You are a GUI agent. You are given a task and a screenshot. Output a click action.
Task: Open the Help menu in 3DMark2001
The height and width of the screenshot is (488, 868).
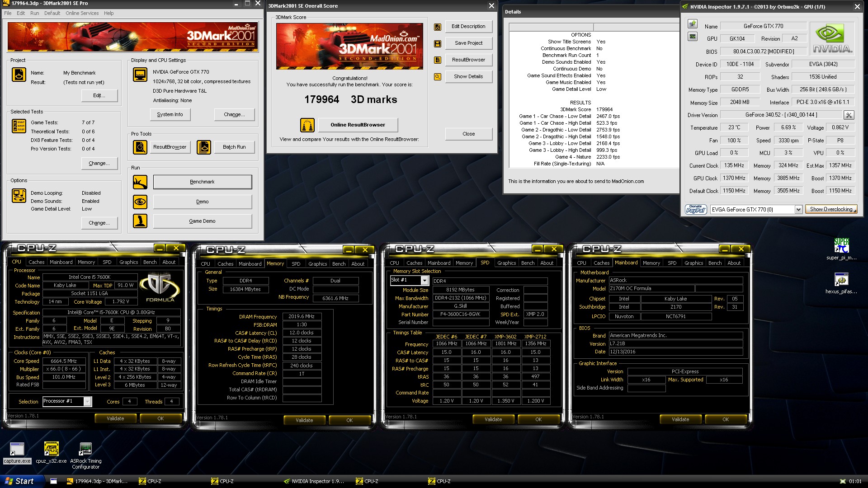click(x=108, y=13)
